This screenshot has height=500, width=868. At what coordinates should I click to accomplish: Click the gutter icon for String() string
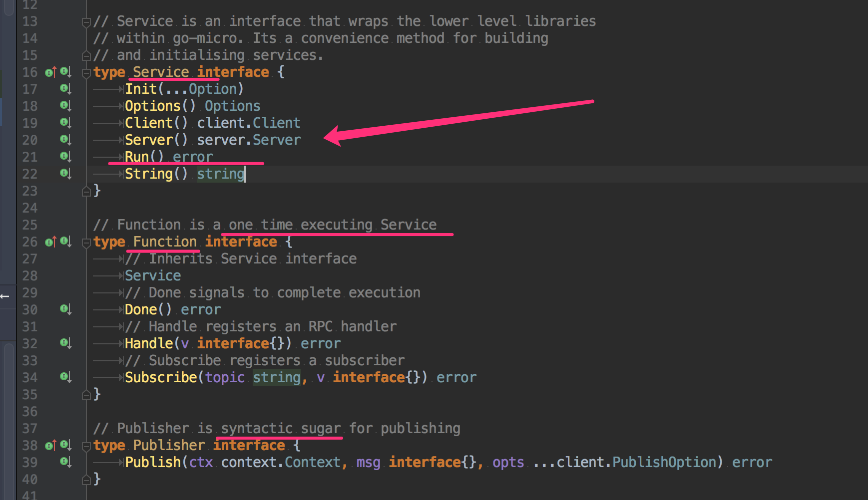click(66, 174)
